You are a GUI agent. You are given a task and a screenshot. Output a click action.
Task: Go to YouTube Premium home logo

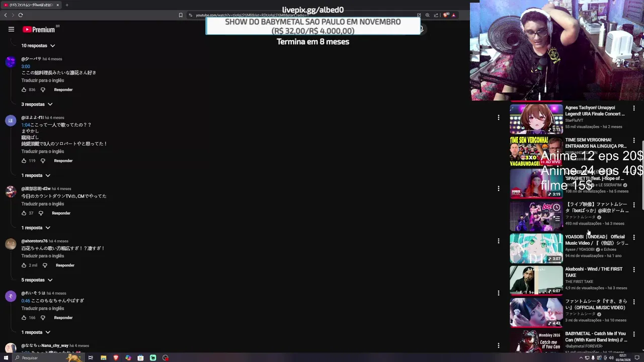[39, 30]
